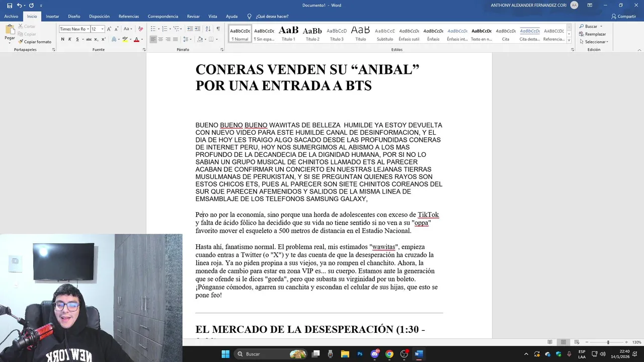Open the Revisar tab

pyautogui.click(x=193, y=17)
